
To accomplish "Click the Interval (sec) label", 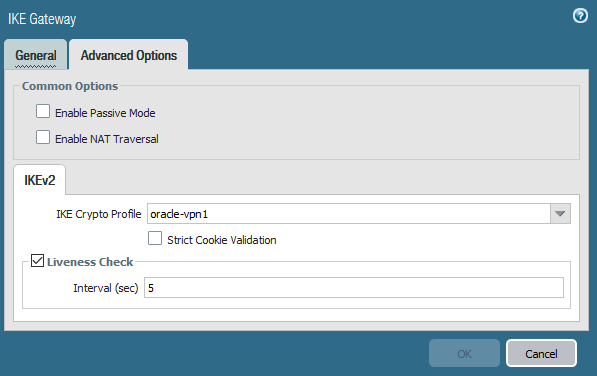I will [105, 288].
